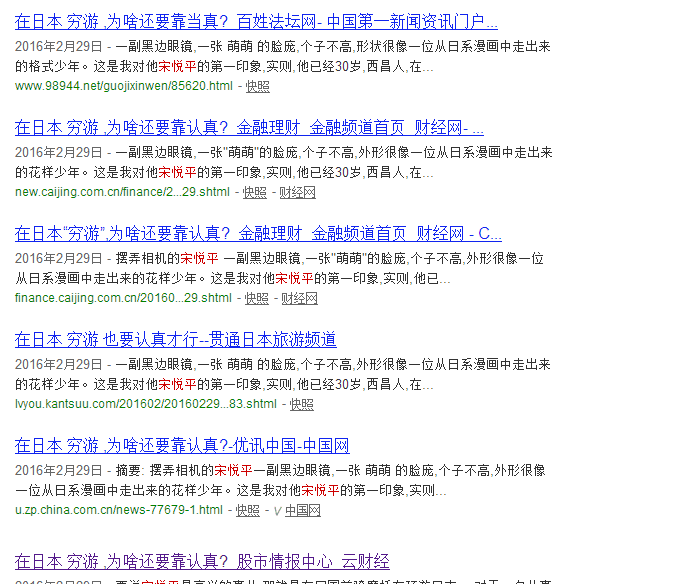This screenshot has height=586, width=695.
Task: Open the 财经网 result title ending with a dash
Action: (249, 128)
